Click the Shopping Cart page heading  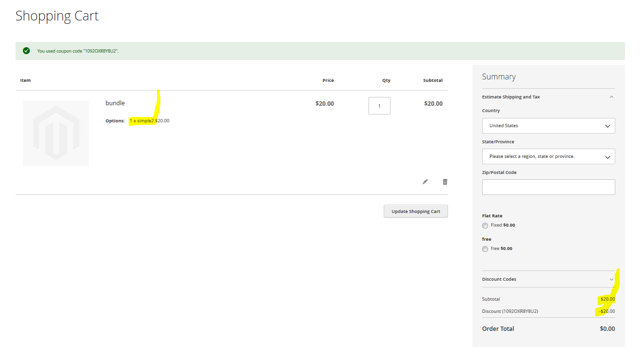57,16
